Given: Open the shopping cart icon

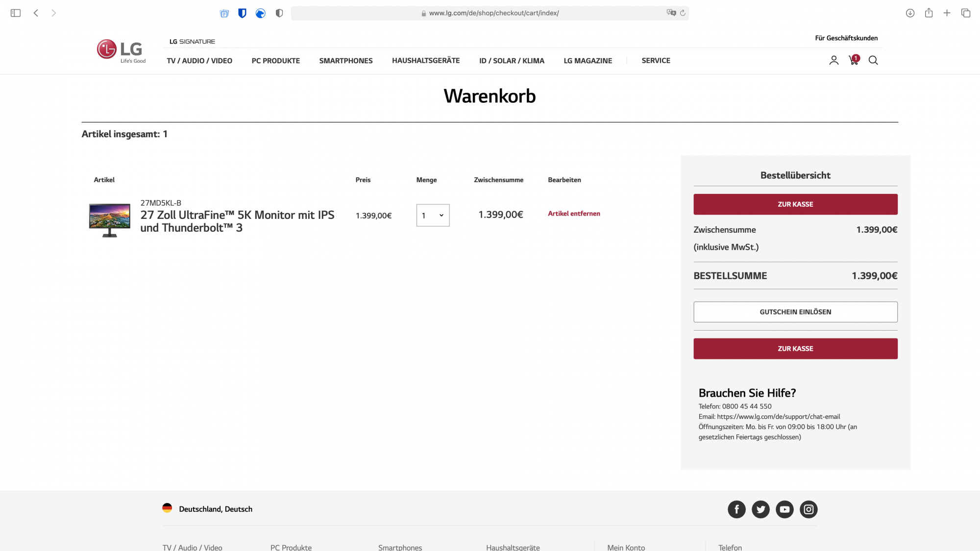Looking at the screenshot, I should [x=854, y=60].
